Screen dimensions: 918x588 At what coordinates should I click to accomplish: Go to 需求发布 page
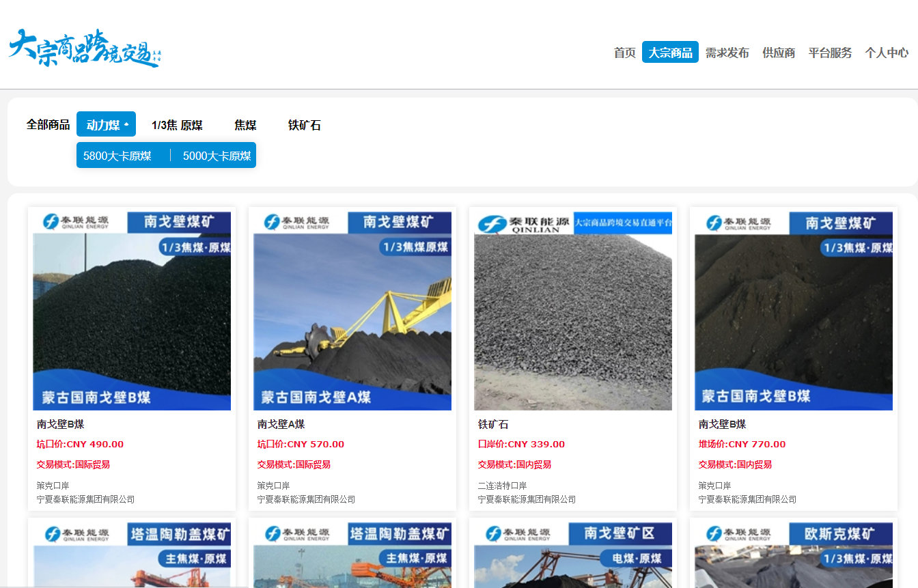[727, 53]
